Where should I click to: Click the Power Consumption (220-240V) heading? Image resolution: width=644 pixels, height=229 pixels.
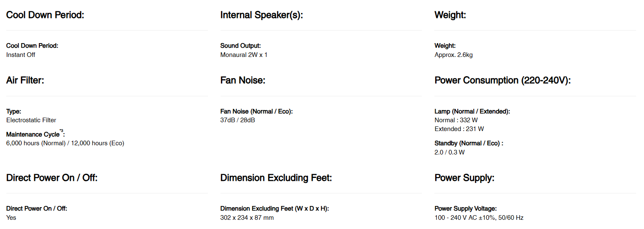coord(503,80)
